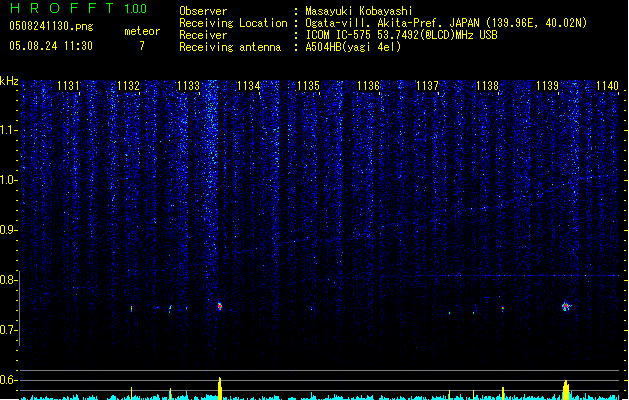
Task: Click the A504HB(yagi 4el) antenna text
Action: click(x=353, y=47)
